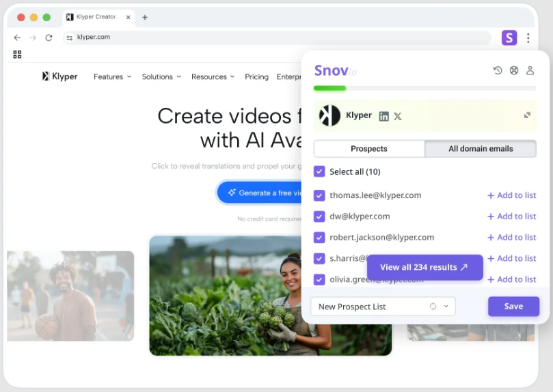Open the Snov.io help lifebuoy icon
Screen dimensions: 553x392
pos(514,70)
